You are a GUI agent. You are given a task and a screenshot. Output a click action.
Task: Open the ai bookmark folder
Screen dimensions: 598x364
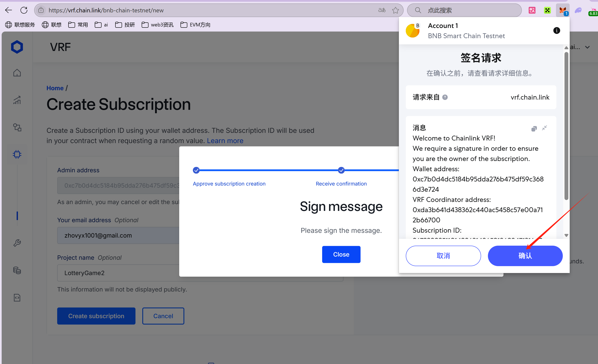pos(101,25)
